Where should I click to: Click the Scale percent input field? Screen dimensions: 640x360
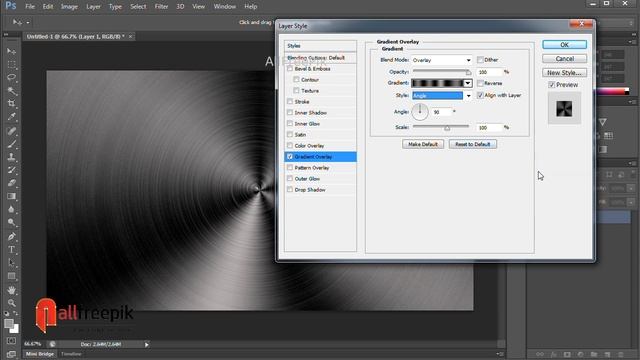click(489, 127)
